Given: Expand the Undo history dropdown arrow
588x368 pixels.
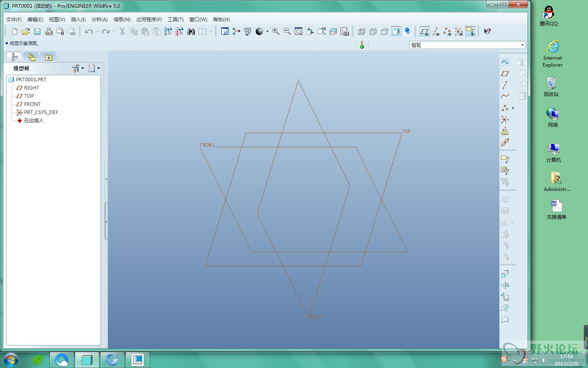Looking at the screenshot, I should 97,31.
